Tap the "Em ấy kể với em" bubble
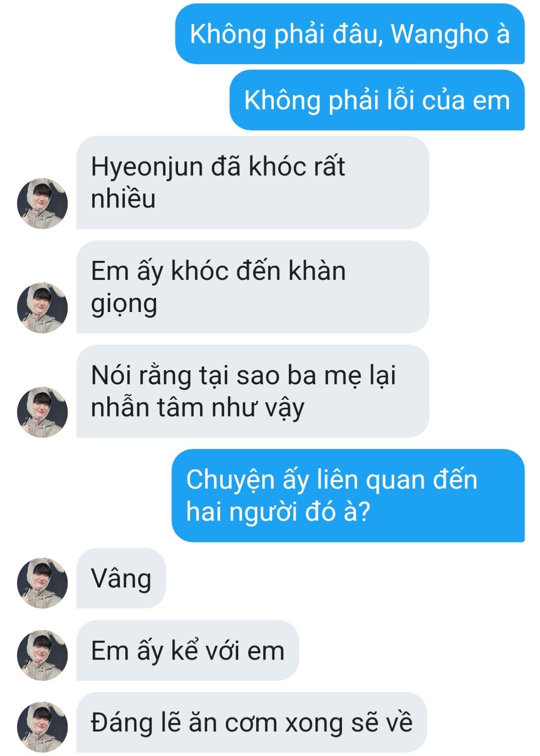540x756 pixels. (x=188, y=651)
